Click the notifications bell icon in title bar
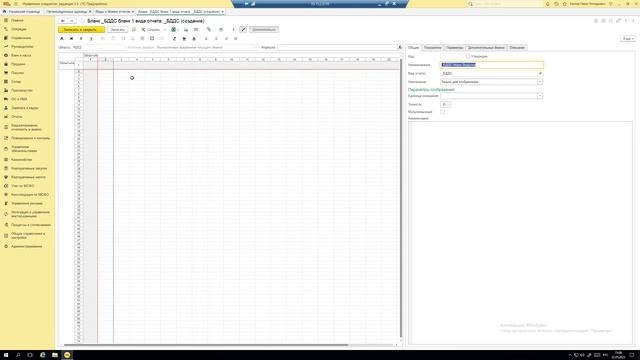Viewport: 640px width, 360px height. [547, 4]
